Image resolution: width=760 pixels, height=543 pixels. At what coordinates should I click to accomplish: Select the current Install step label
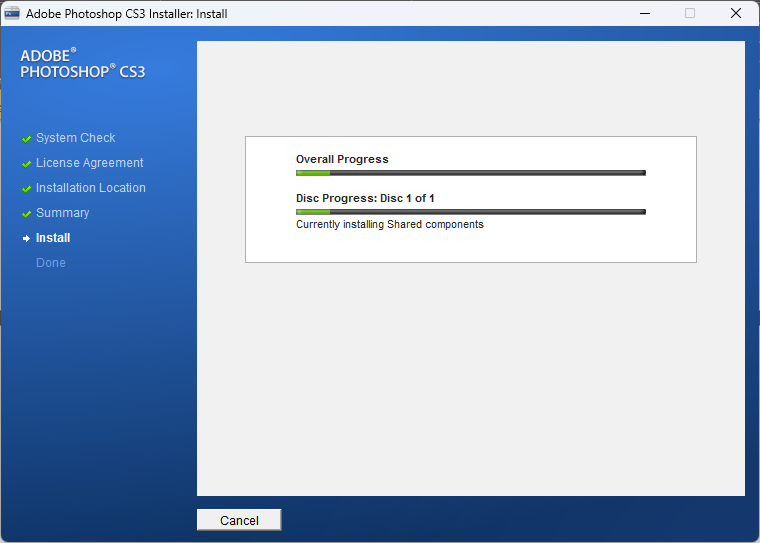[x=53, y=238]
